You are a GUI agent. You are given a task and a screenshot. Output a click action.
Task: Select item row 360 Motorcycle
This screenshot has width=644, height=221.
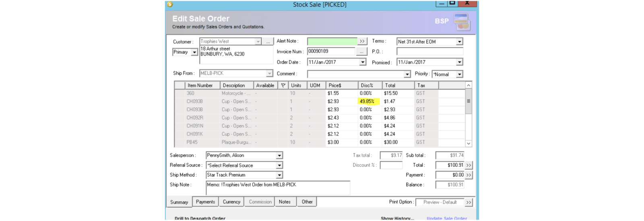(x=320, y=93)
